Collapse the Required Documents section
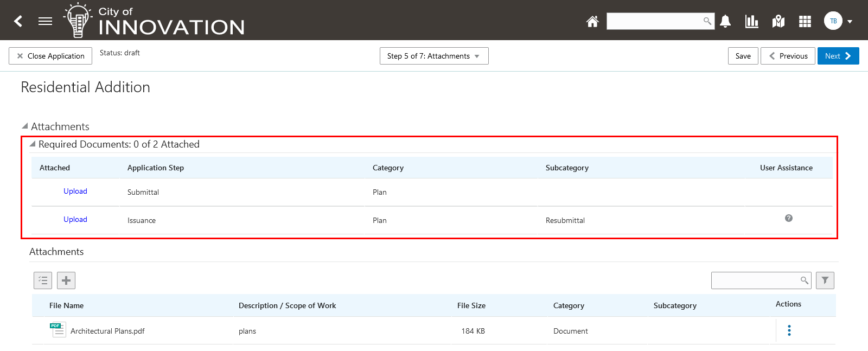This screenshot has height=351, width=868. coord(33,144)
